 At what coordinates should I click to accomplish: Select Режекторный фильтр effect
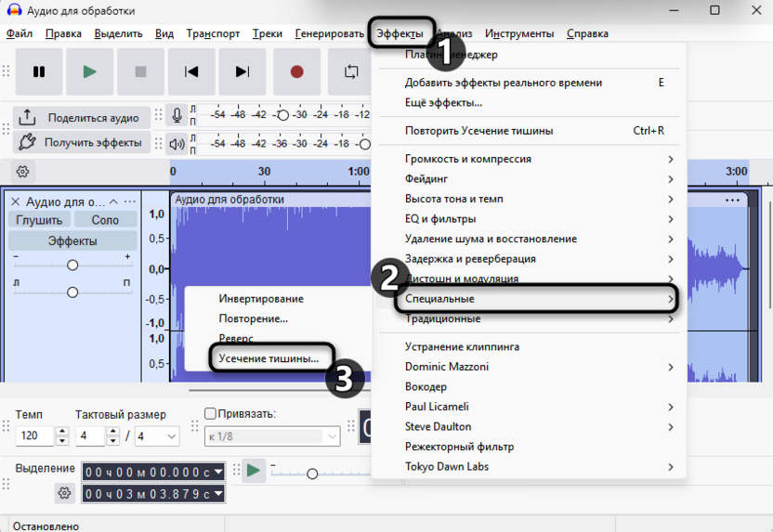pos(529,447)
